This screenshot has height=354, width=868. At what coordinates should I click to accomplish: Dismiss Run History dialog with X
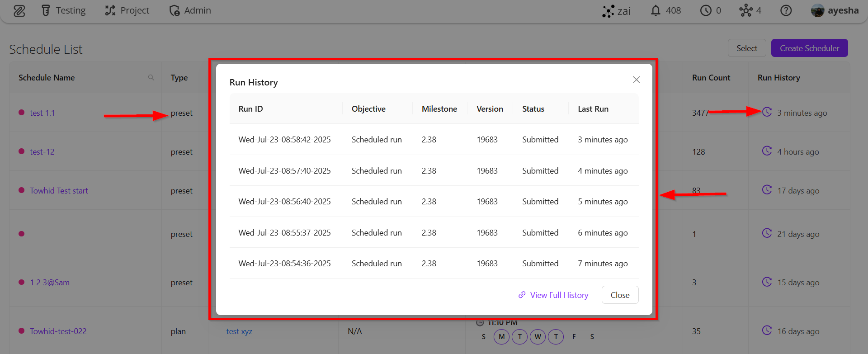[x=636, y=80]
